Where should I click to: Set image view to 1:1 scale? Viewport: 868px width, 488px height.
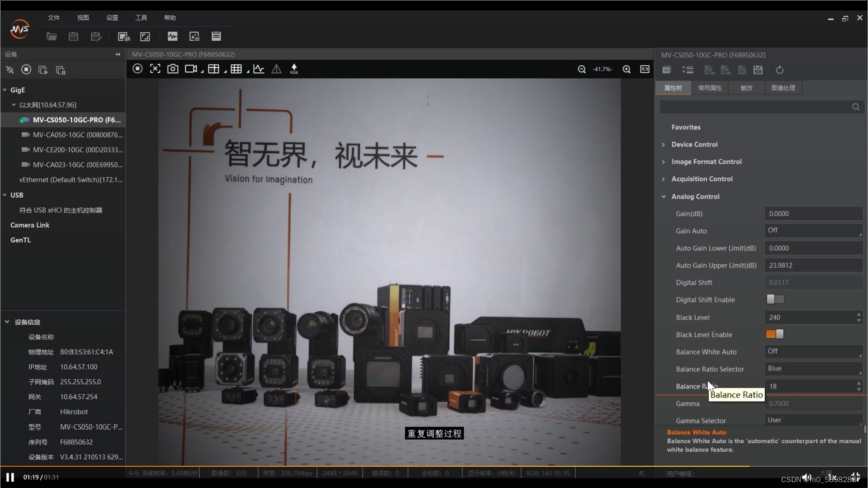pyautogui.click(x=645, y=69)
